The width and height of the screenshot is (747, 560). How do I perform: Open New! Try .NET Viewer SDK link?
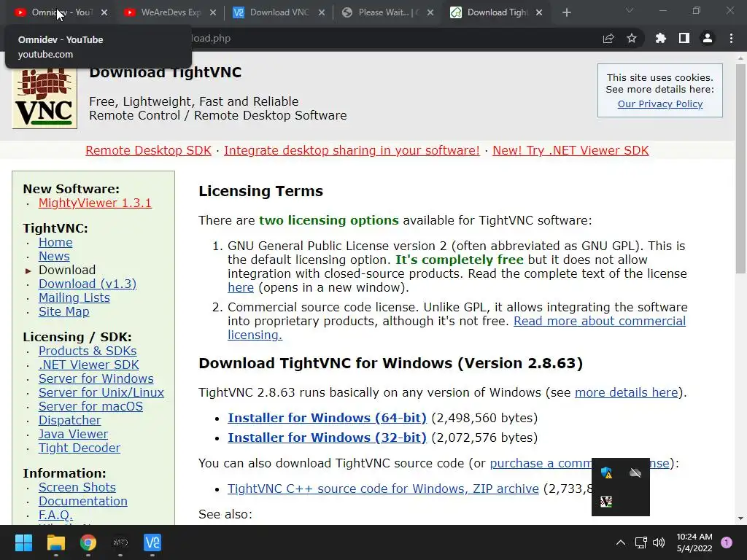pos(570,150)
